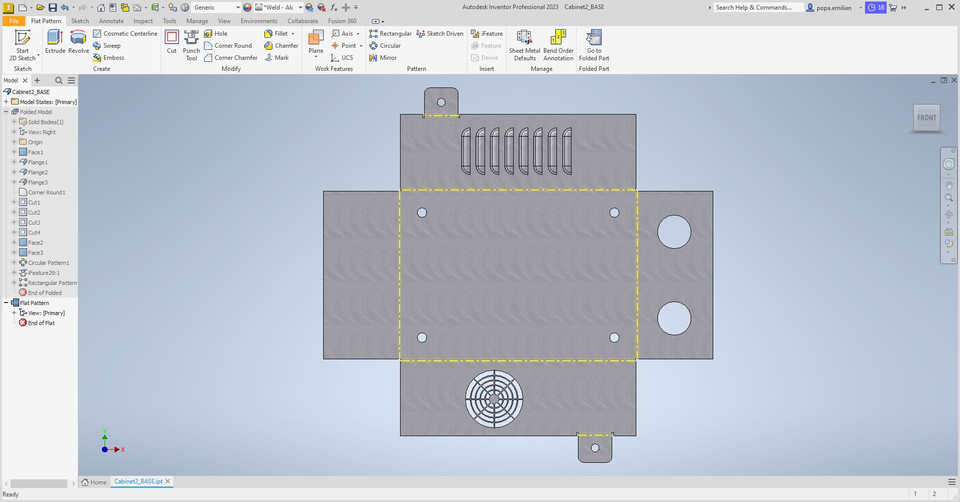Create a work Axis
This screenshot has width=960, height=502.
click(342, 34)
